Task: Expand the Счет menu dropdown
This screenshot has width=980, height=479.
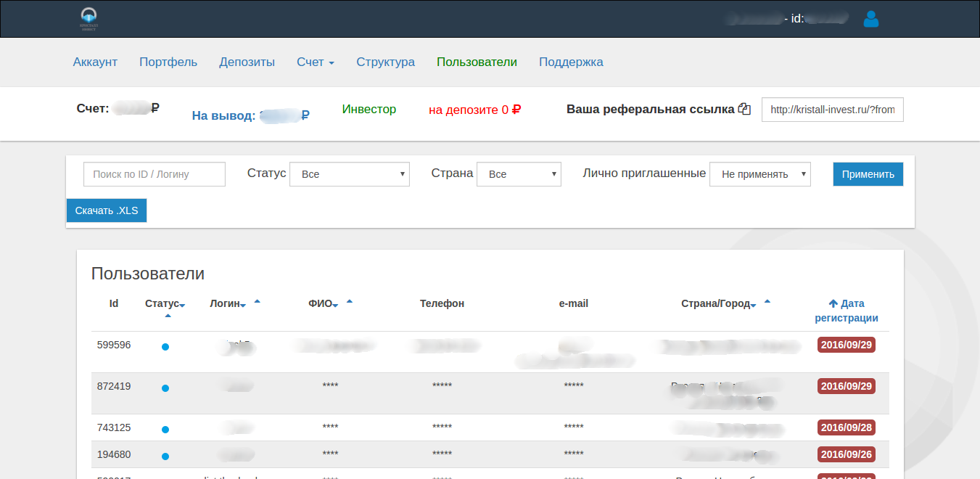Action: 316,62
